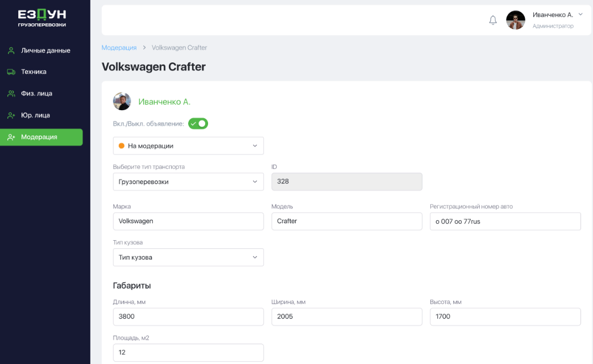The height and width of the screenshot is (364, 593).
Task: Go to Личные данные section
Action: click(45, 51)
